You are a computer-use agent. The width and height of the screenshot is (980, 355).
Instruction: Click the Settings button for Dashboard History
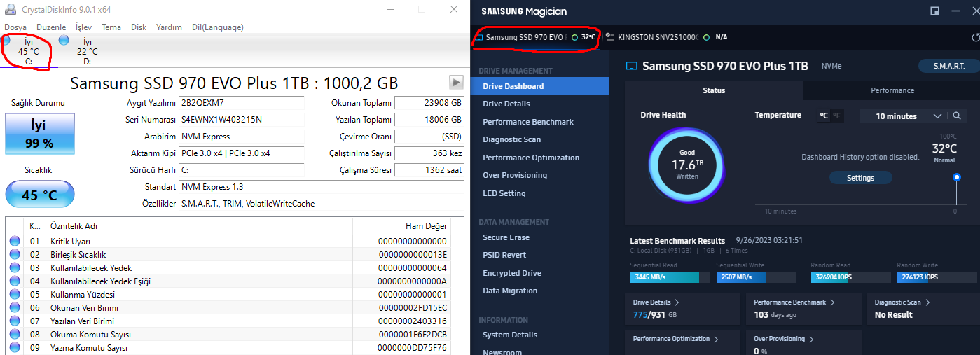click(x=860, y=178)
